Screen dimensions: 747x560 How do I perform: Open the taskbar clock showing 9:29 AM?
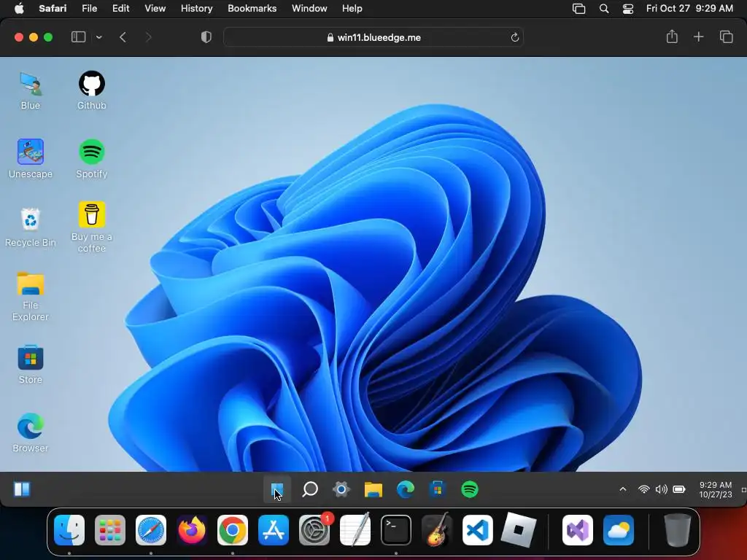(716, 489)
